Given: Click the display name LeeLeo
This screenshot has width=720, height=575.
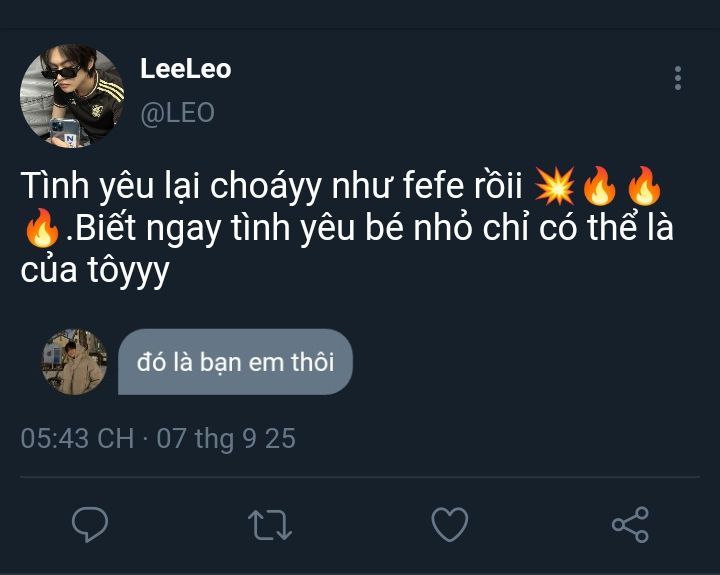Looking at the screenshot, I should (186, 69).
